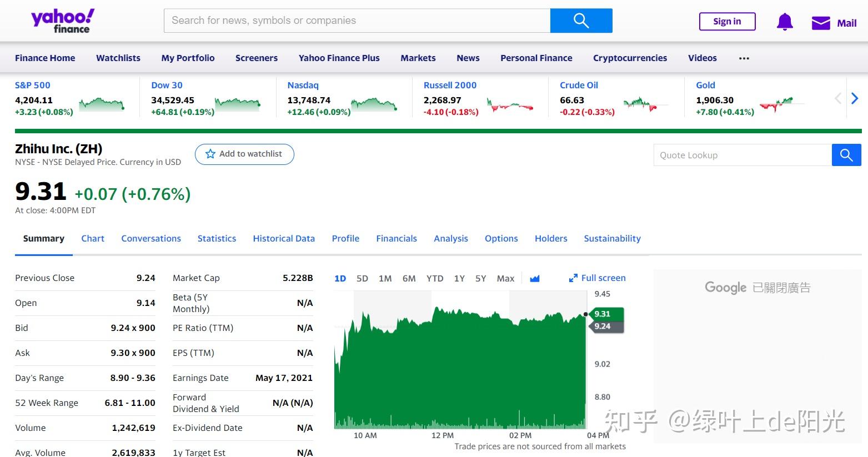
Task: Select the YTD chart range
Action: pyautogui.click(x=435, y=278)
